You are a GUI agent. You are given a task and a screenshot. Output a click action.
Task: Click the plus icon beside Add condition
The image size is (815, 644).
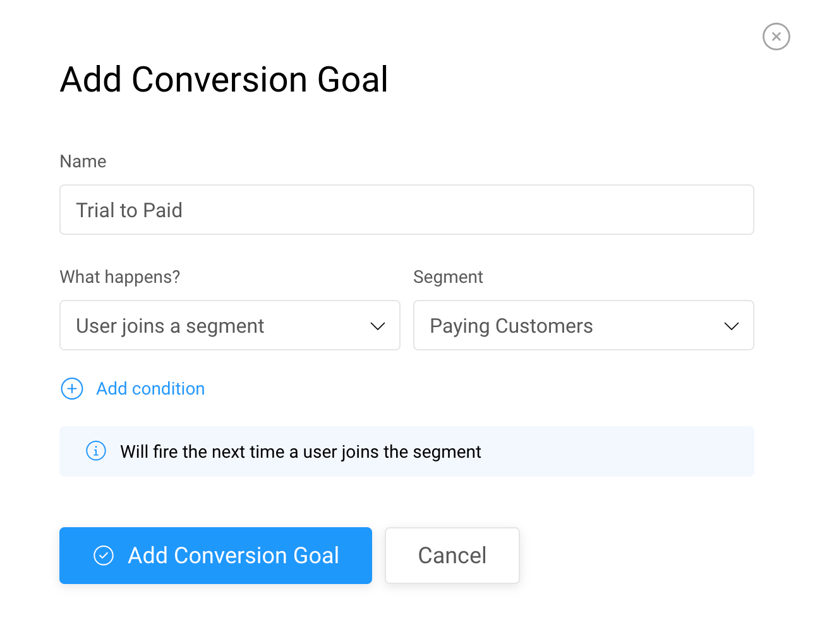[72, 389]
